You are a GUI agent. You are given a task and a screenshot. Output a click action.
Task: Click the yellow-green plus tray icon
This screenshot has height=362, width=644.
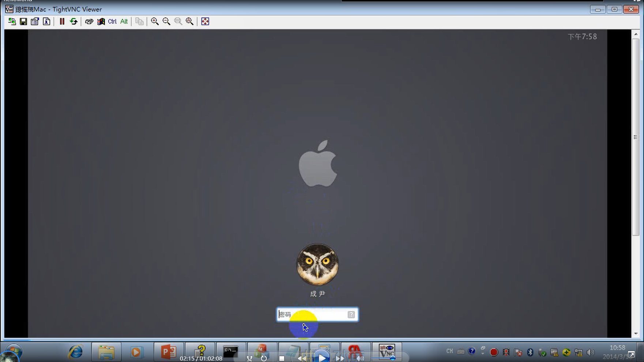(x=566, y=352)
